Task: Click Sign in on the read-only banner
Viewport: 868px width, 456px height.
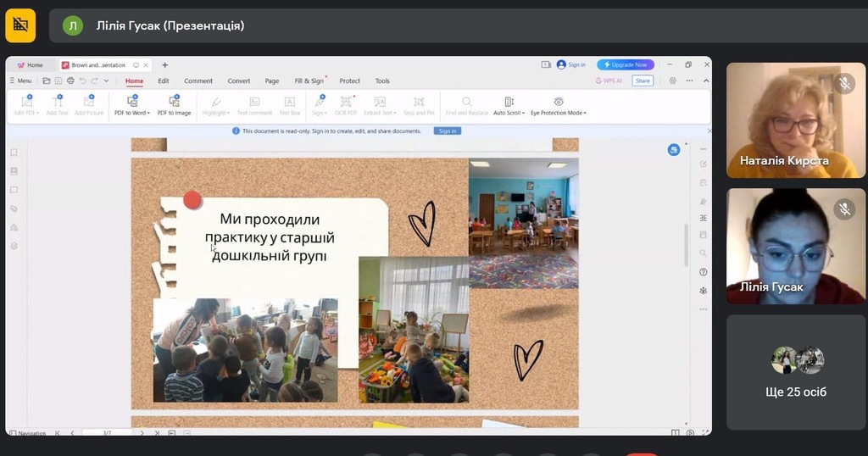Action: pyautogui.click(x=447, y=131)
